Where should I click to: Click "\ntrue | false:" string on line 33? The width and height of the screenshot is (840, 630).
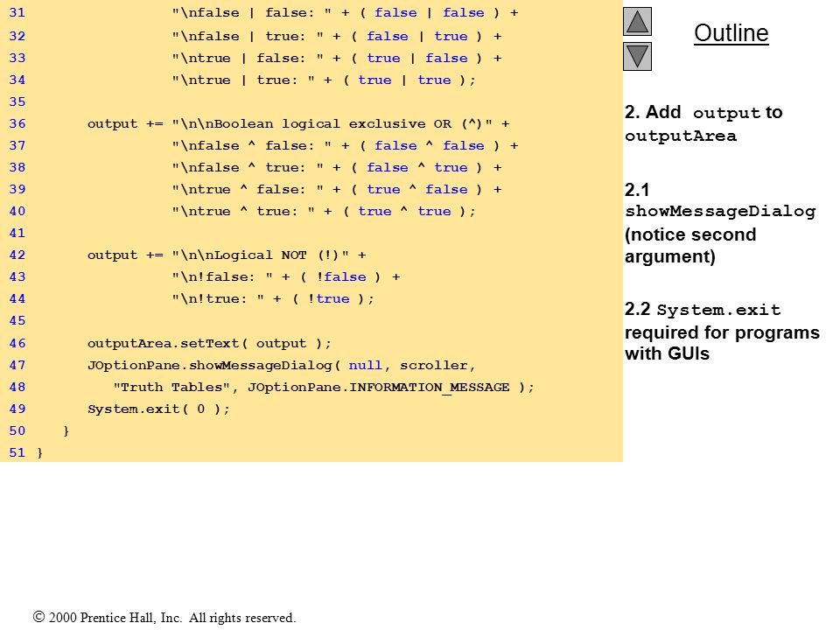pos(248,59)
